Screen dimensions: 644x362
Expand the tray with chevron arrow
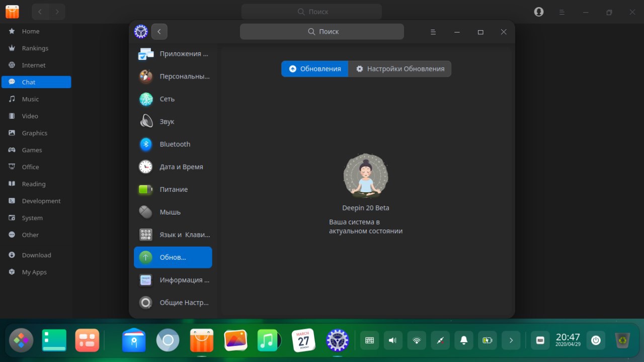[511, 340]
